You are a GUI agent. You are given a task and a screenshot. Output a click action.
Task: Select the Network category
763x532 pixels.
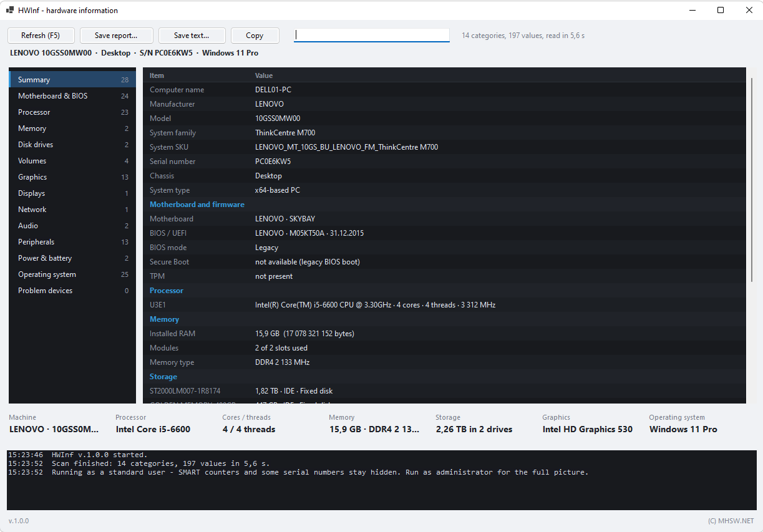point(72,209)
